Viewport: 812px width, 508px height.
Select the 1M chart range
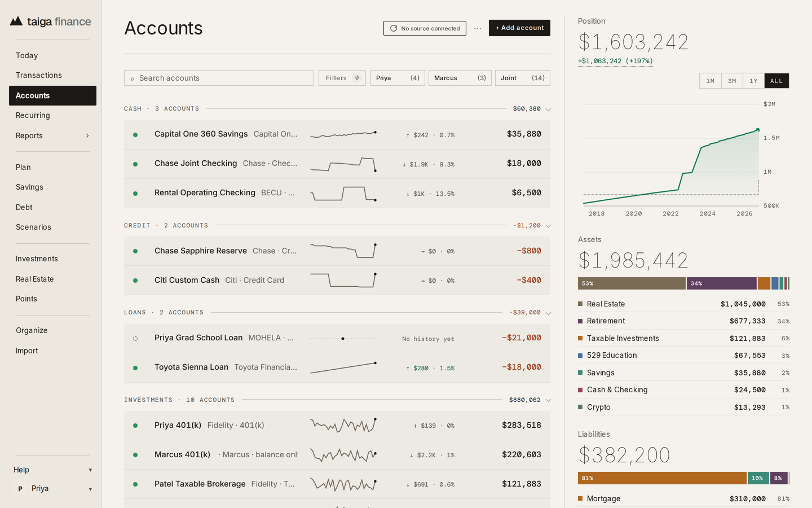pyautogui.click(x=710, y=81)
